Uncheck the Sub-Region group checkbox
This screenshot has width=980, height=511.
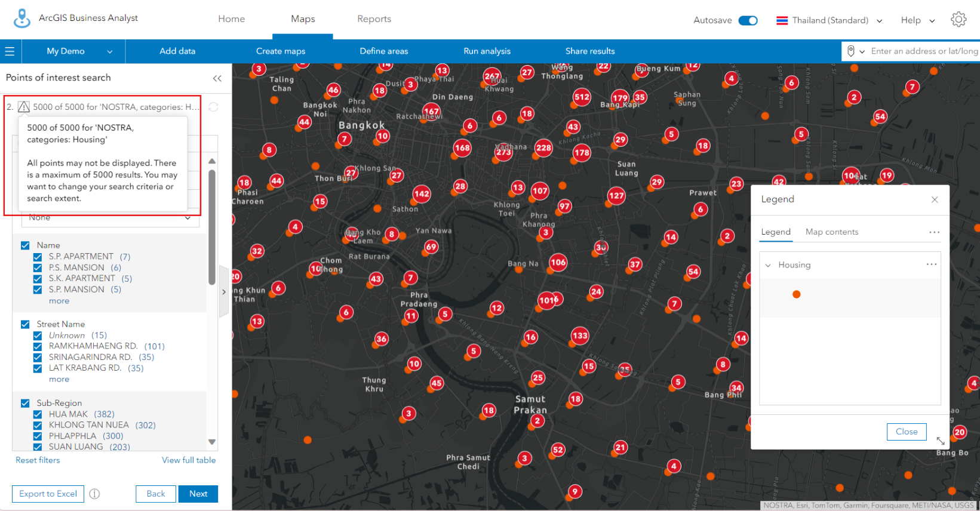[25, 403]
